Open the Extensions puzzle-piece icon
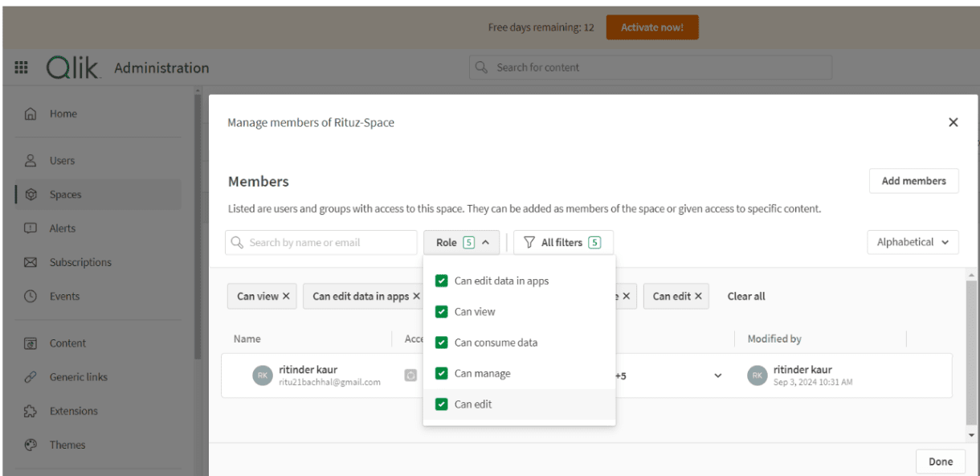The image size is (980, 476). click(x=32, y=411)
